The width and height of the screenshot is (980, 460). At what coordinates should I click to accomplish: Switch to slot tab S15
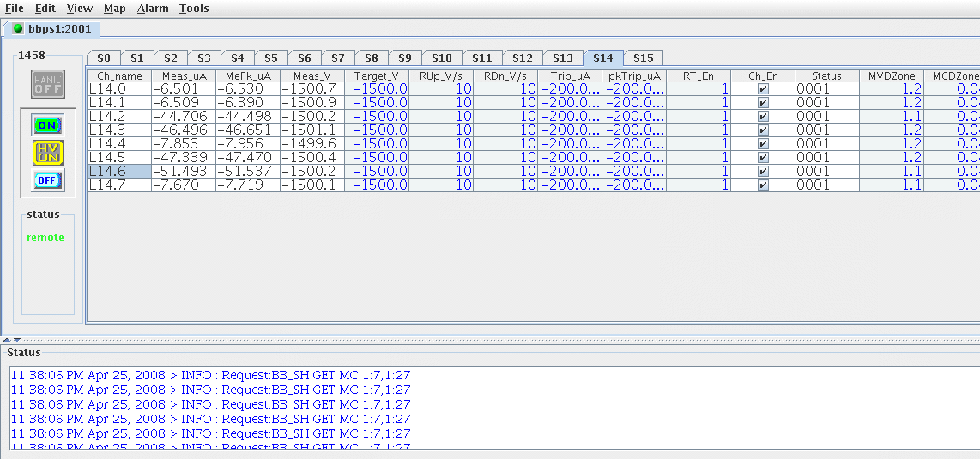[x=643, y=57]
